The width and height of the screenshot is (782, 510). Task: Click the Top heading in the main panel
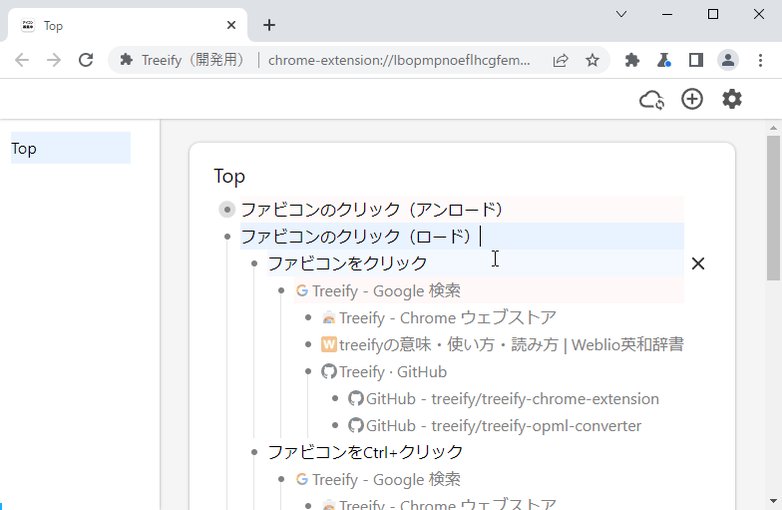pyautogui.click(x=229, y=176)
